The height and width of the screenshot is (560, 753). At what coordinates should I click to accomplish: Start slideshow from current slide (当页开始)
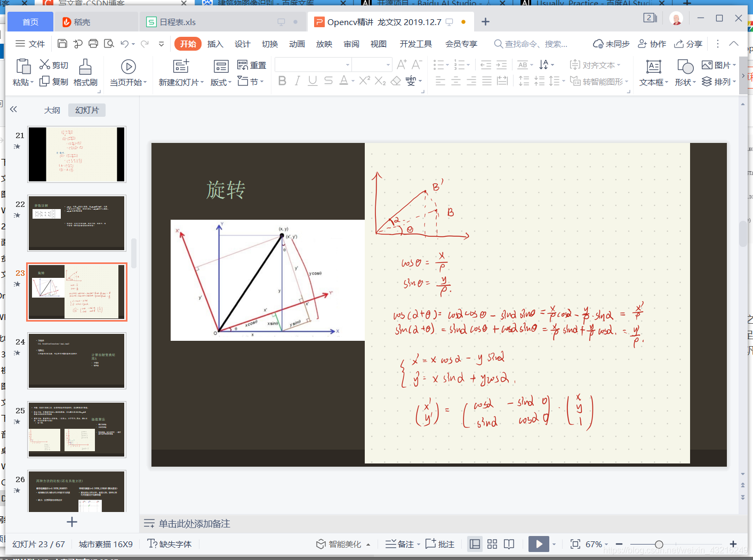(128, 73)
